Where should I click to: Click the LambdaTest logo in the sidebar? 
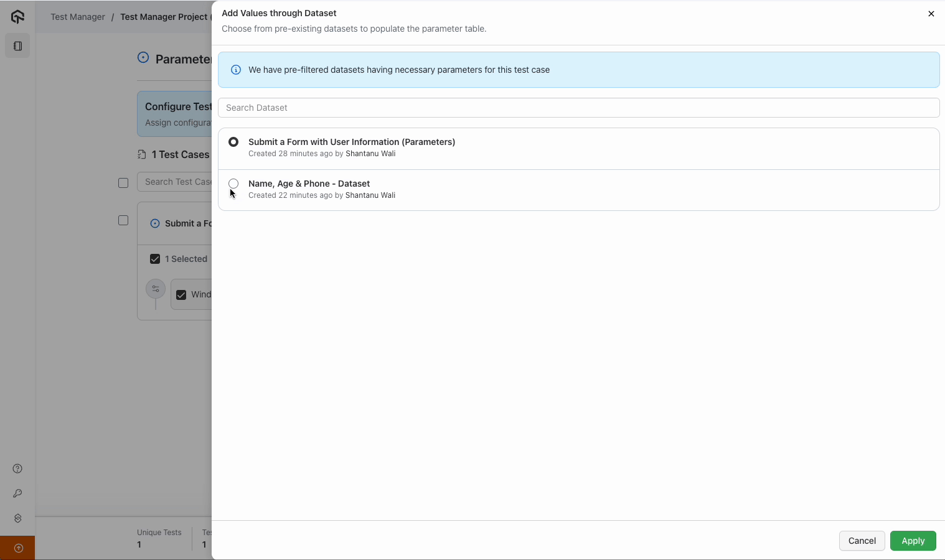pos(17,17)
